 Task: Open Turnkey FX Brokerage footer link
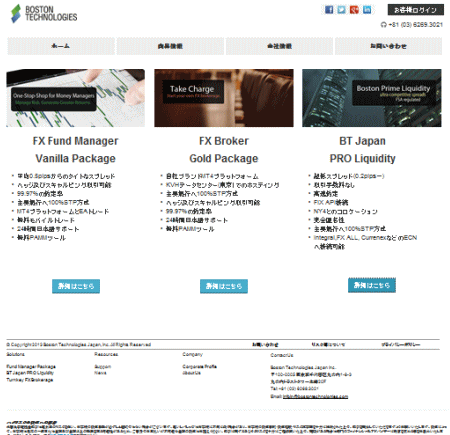(30, 380)
